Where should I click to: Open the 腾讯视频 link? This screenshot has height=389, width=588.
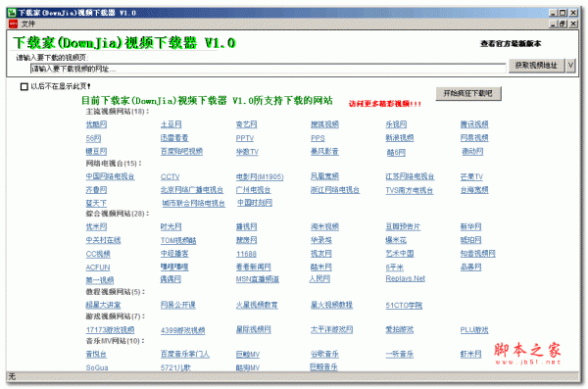474,124
